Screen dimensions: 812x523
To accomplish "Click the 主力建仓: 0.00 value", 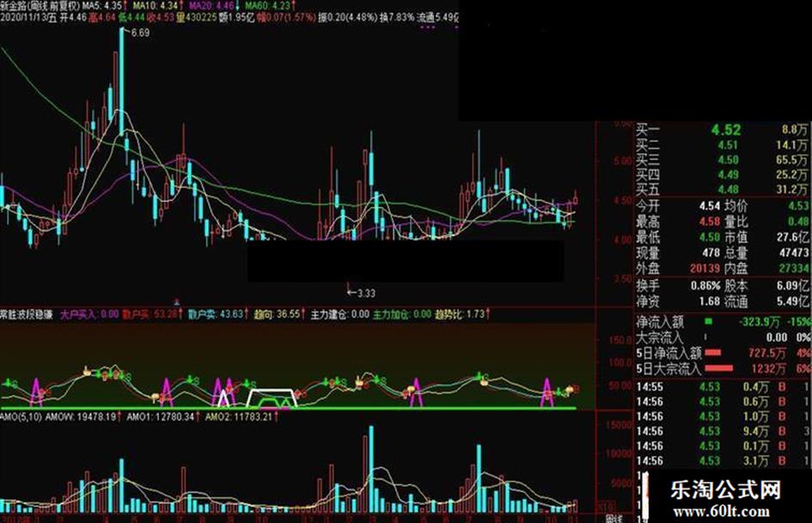I will [x=340, y=314].
